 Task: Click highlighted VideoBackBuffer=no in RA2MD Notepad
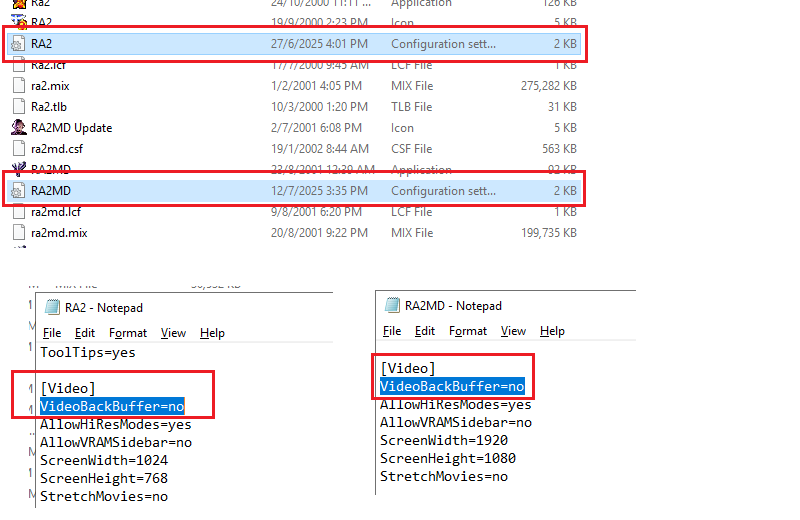(451, 387)
